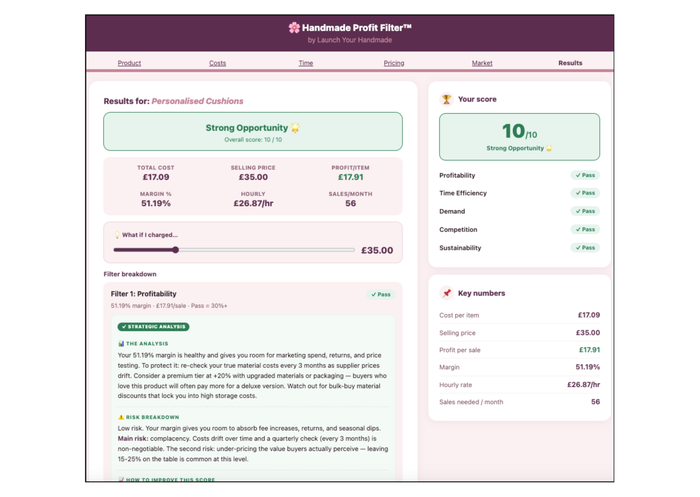Click the chart icon next to The Analysis
This screenshot has height=497, width=700.
click(x=121, y=343)
